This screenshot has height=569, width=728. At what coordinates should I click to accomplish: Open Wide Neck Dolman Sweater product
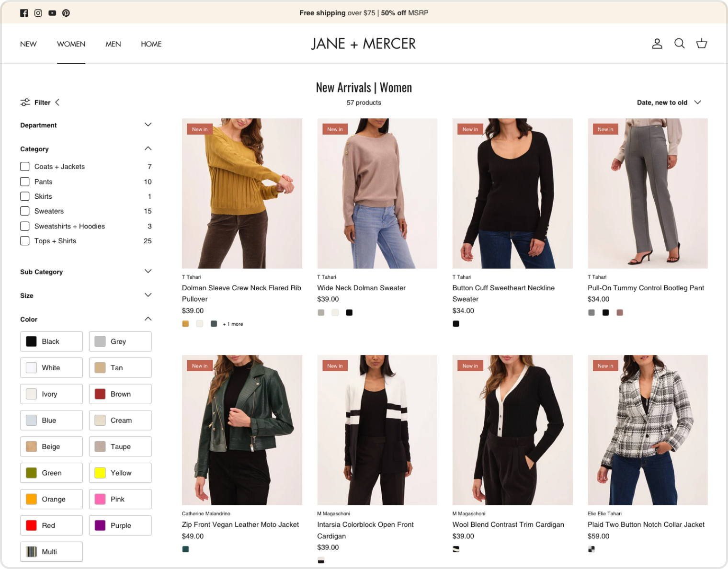361,288
